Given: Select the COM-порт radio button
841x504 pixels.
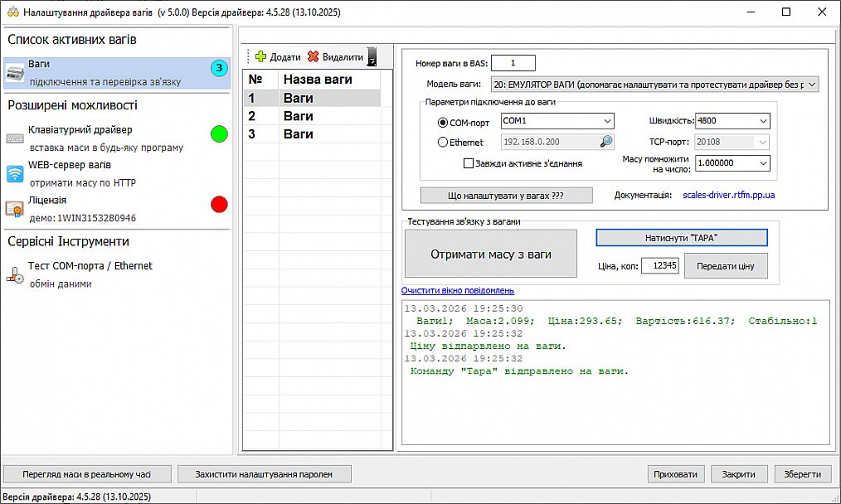Looking at the screenshot, I should (x=442, y=122).
